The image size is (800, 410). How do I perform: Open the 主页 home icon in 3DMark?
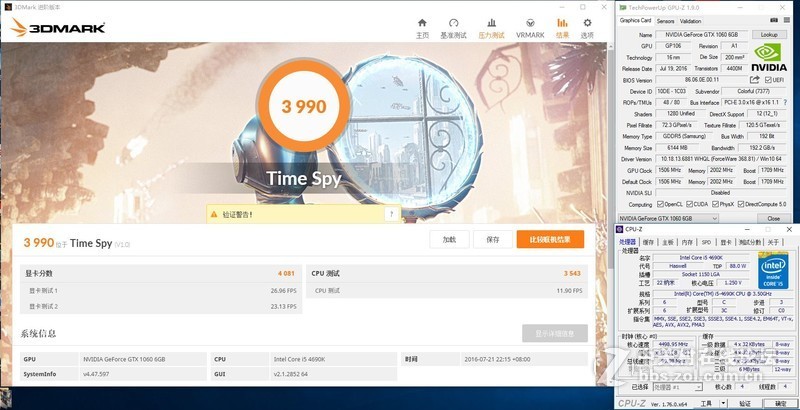tap(422, 23)
